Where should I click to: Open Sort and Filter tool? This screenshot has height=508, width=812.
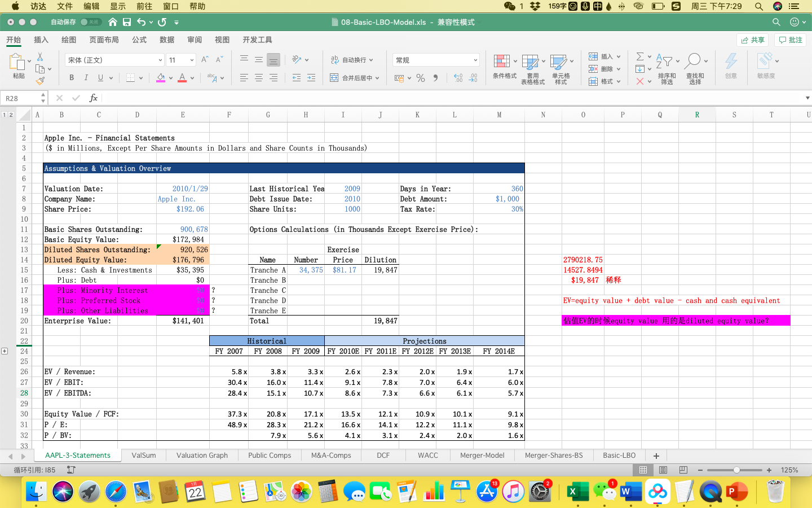[667, 69]
